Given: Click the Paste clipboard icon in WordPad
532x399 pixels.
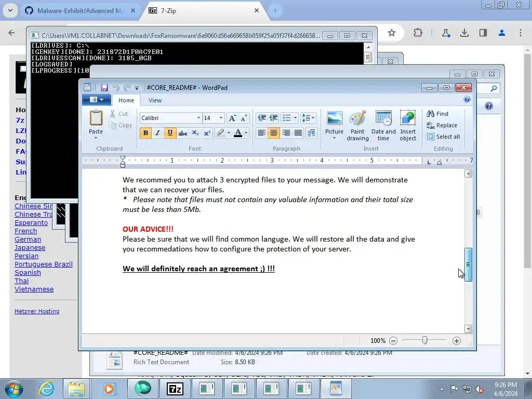Looking at the screenshot, I should click(96, 118).
